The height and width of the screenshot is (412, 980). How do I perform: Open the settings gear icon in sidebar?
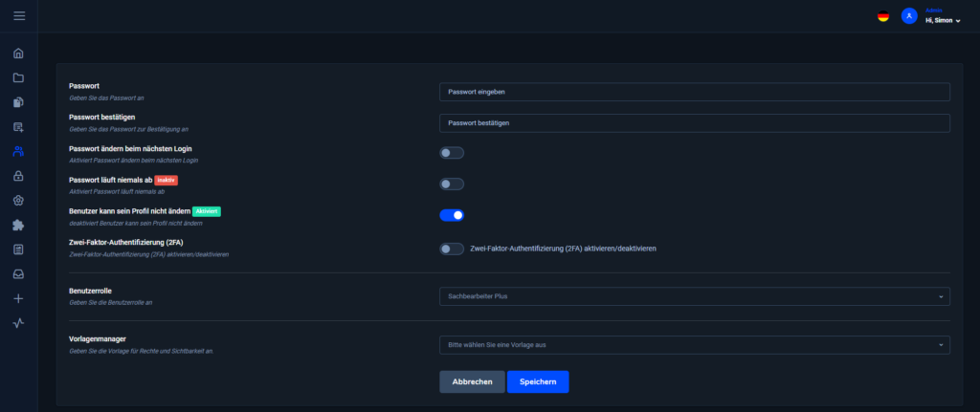[x=18, y=201]
